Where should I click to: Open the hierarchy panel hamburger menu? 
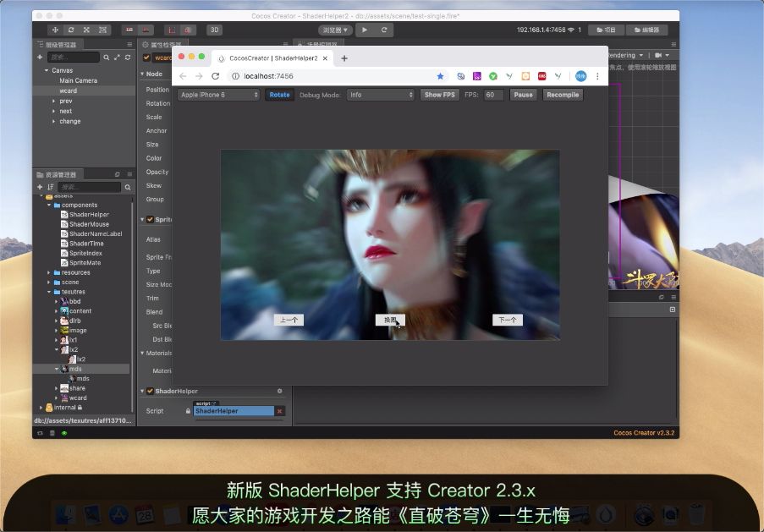click(x=129, y=44)
